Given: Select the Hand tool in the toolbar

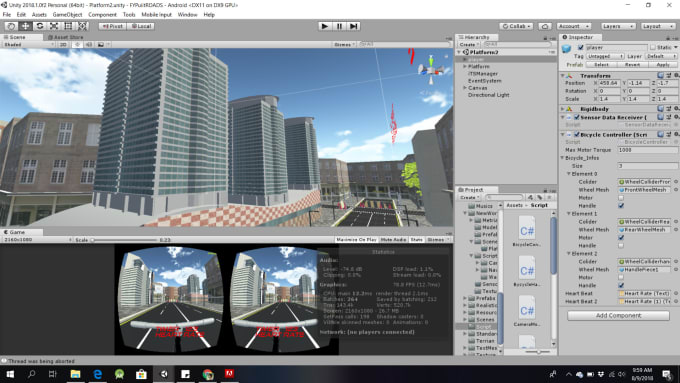Looking at the screenshot, I should pos(11,26).
